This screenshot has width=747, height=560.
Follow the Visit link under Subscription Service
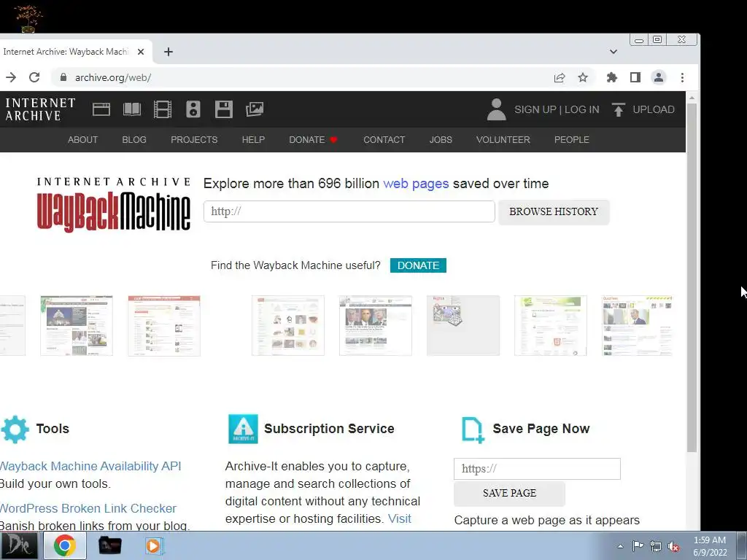[399, 518]
